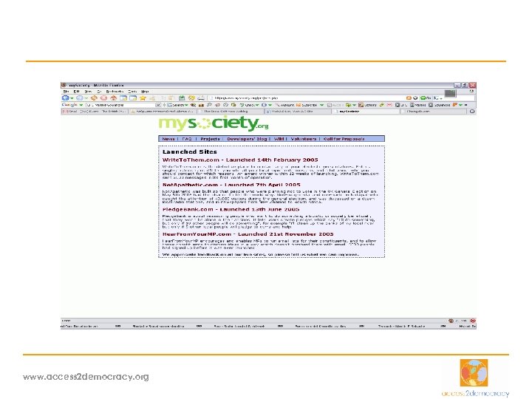
Task: Open the Google search box dropdown
Action: click(158, 105)
